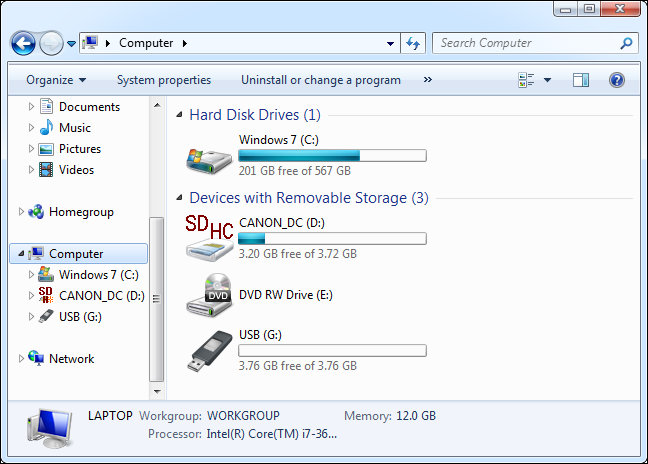Change your view icon button

pyautogui.click(x=526, y=80)
